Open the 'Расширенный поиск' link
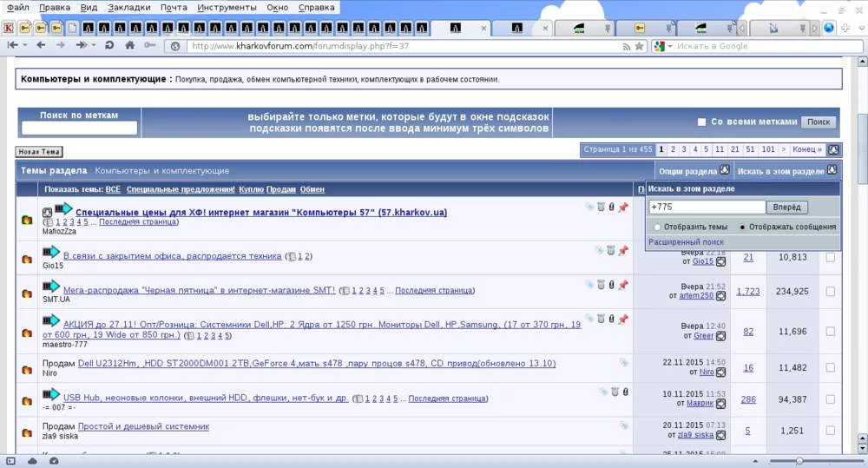 click(686, 242)
